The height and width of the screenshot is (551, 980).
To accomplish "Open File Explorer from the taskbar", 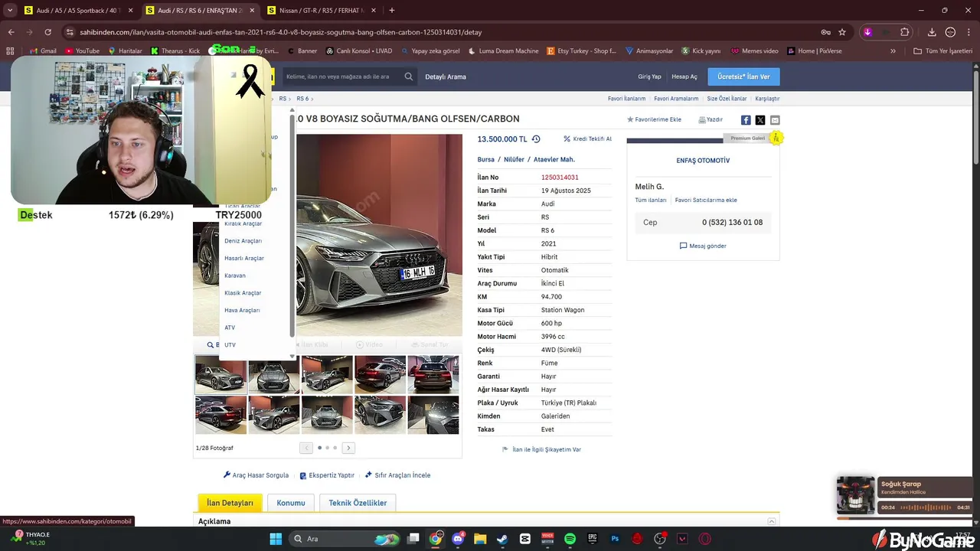I will pos(480,539).
